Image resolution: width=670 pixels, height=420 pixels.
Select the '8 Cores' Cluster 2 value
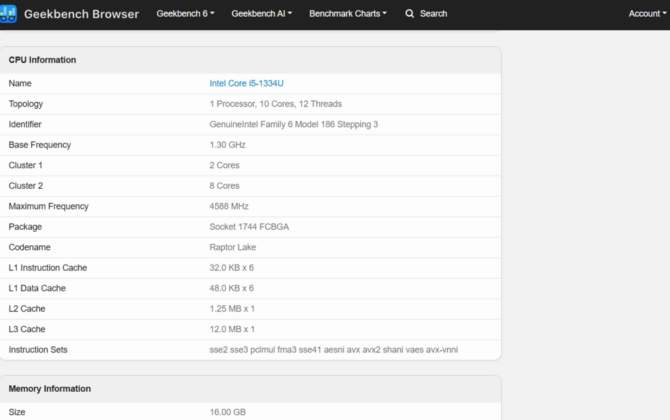224,186
